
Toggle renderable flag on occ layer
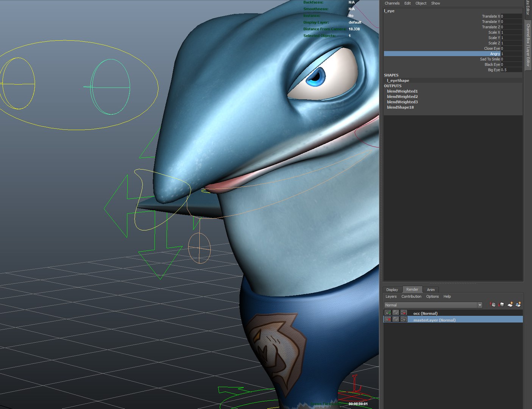coord(388,313)
